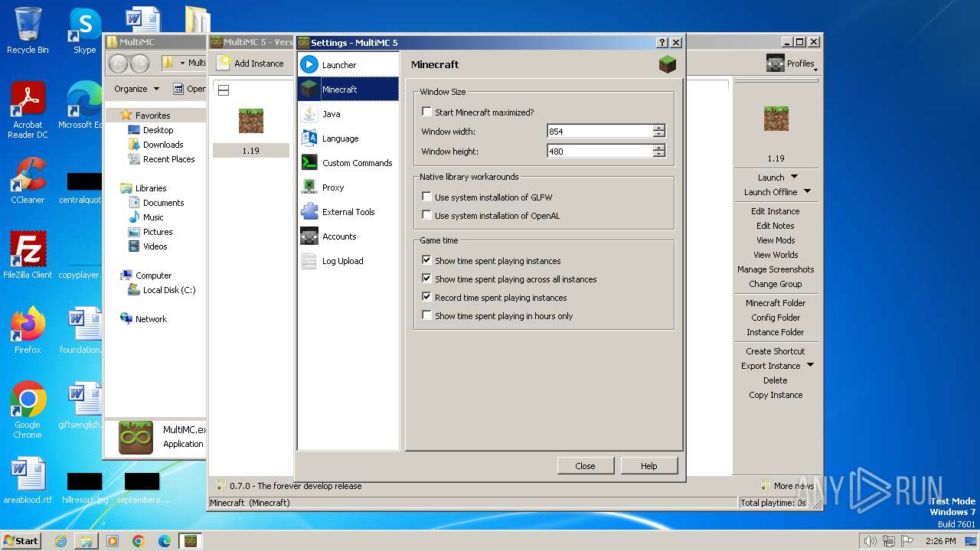Open FileZilla Client desktop icon
Viewport: 980px width, 551px height.
pyautogui.click(x=28, y=249)
